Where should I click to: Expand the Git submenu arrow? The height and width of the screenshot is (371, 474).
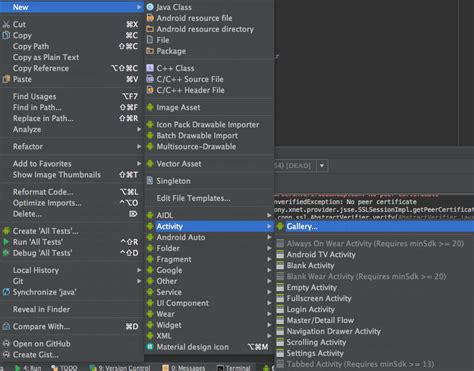(x=139, y=281)
